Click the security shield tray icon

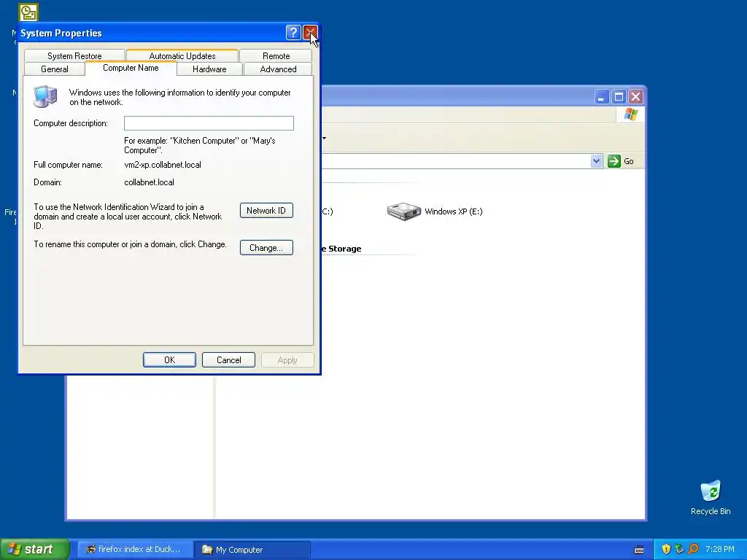(666, 549)
